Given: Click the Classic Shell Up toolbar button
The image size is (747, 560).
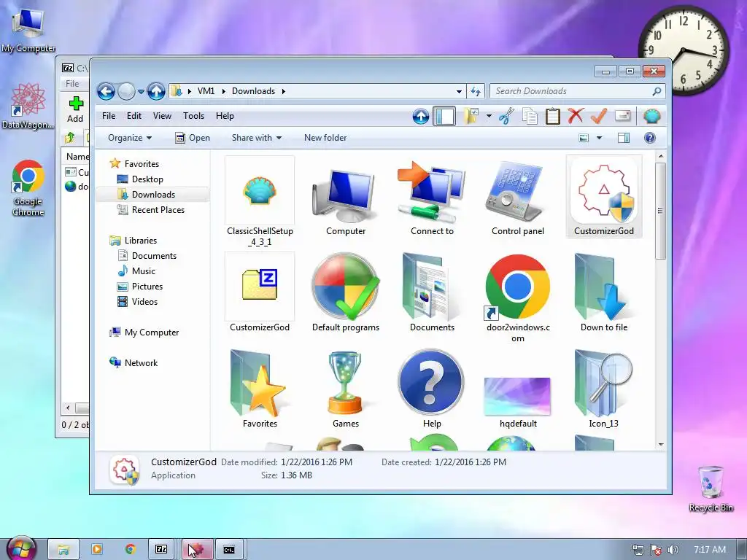Looking at the screenshot, I should pyautogui.click(x=421, y=116).
